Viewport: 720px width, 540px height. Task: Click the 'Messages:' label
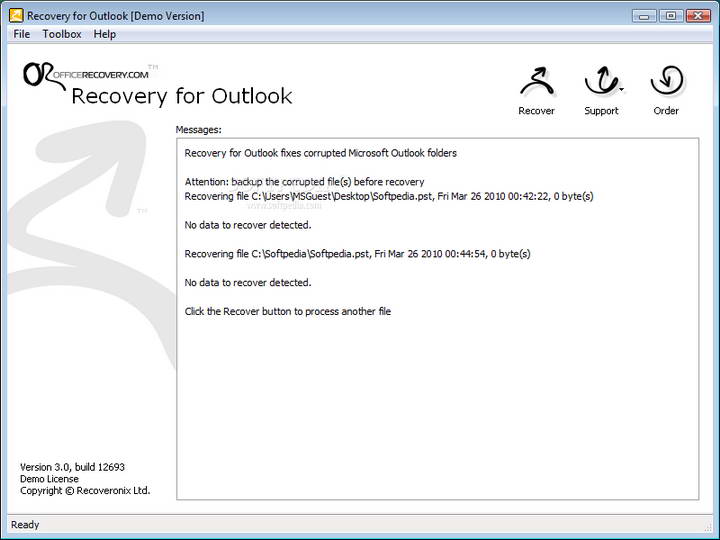(x=198, y=129)
